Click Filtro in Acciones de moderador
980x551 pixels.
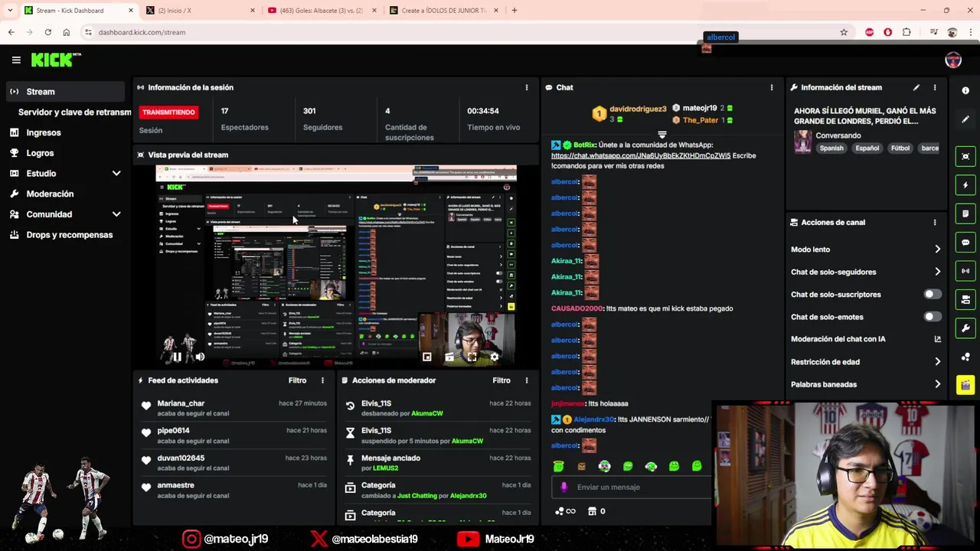coord(501,380)
